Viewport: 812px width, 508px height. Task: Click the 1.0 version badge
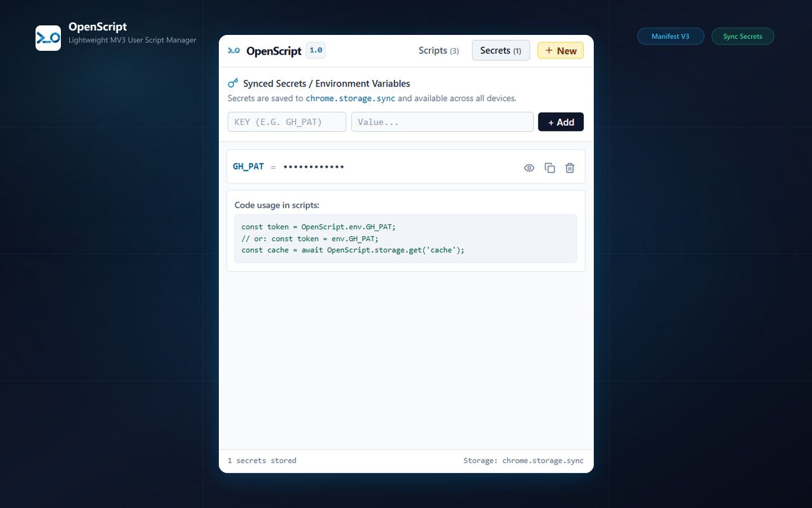316,50
